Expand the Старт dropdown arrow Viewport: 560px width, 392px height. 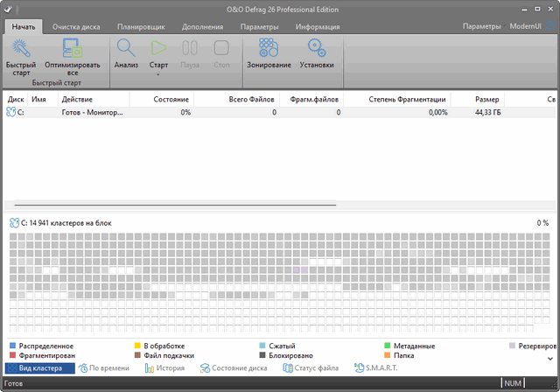point(158,75)
